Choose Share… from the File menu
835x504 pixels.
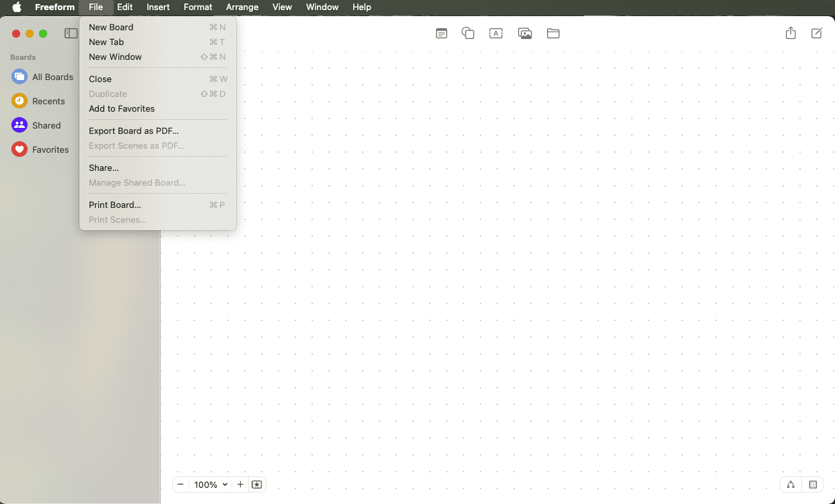157,168
